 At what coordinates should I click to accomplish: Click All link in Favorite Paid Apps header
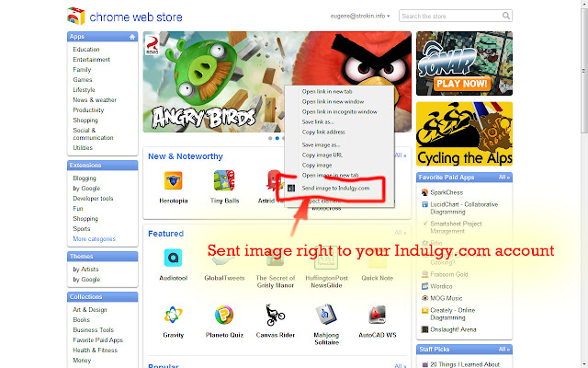pyautogui.click(x=504, y=178)
